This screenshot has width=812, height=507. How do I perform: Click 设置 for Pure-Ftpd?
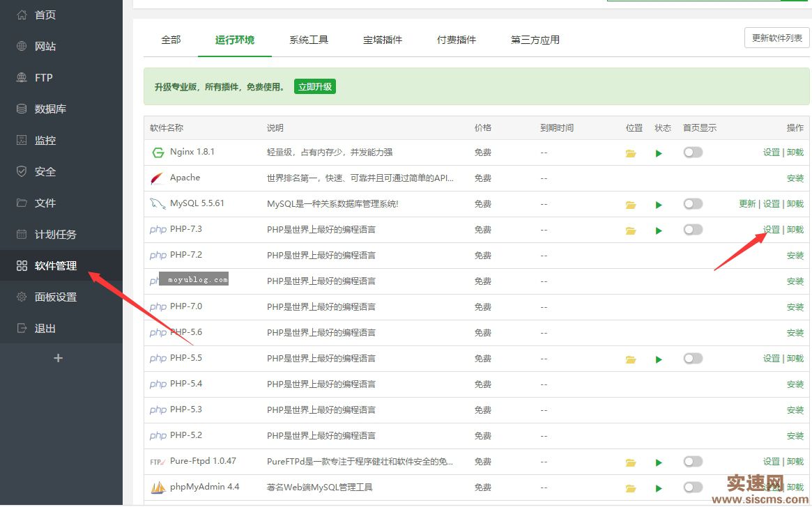[771, 462]
